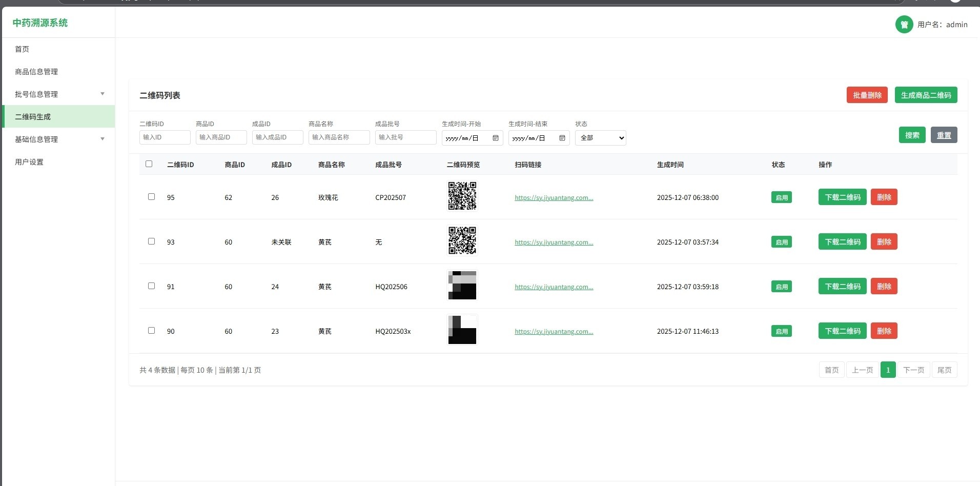This screenshot has height=486, width=980.
Task: Go to 商品信息管理 in sidebar
Action: tap(36, 72)
